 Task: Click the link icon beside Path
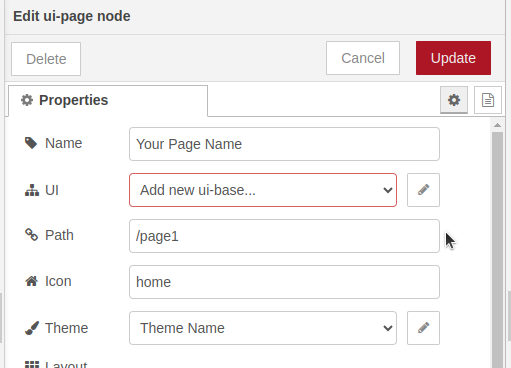coord(32,234)
